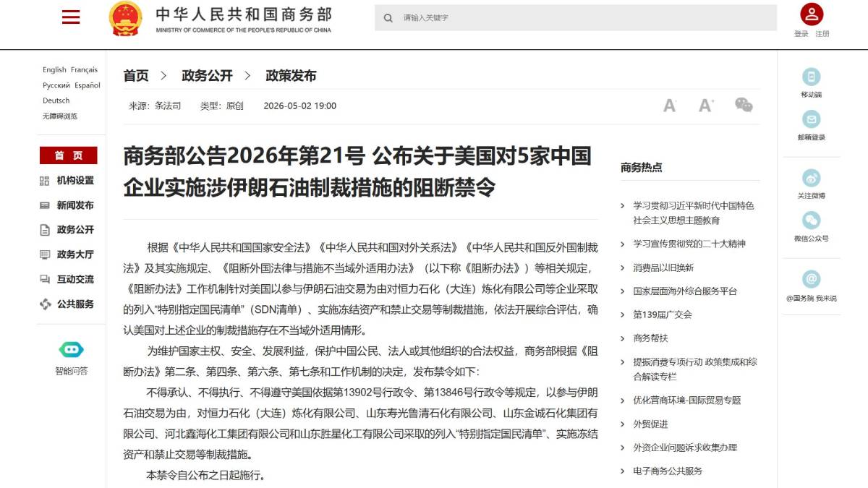Expand arrow before 外贸促进

[x=624, y=424]
